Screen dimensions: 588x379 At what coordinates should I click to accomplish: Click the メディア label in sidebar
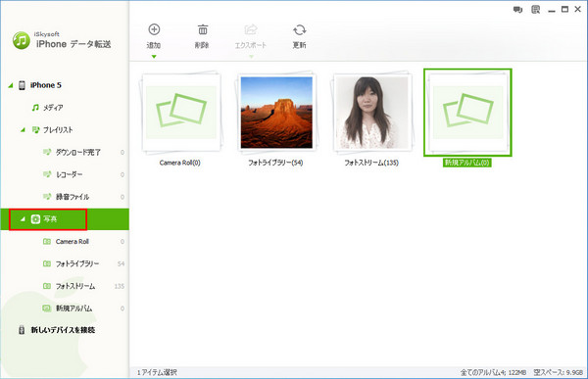(x=53, y=108)
